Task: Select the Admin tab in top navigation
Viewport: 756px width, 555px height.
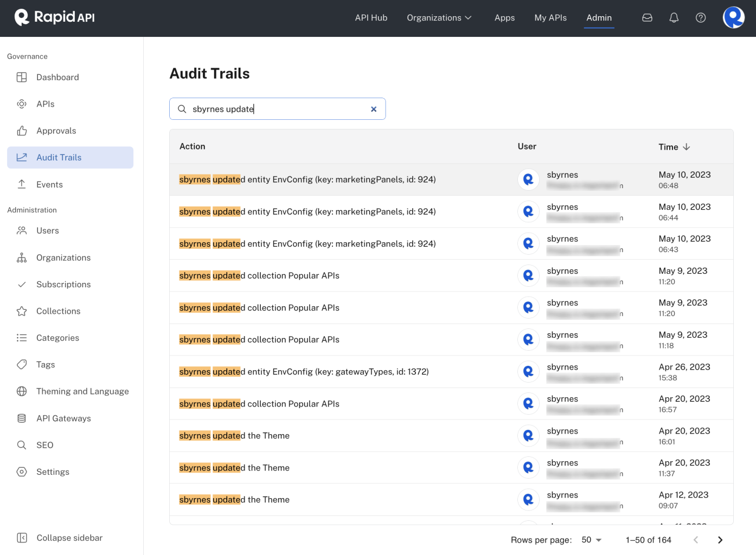Action: click(599, 18)
